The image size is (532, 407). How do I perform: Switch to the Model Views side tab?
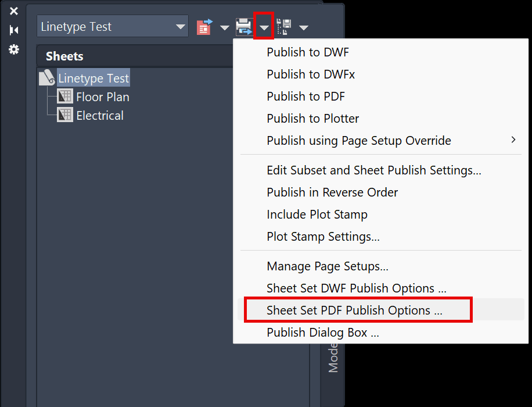(x=333, y=358)
